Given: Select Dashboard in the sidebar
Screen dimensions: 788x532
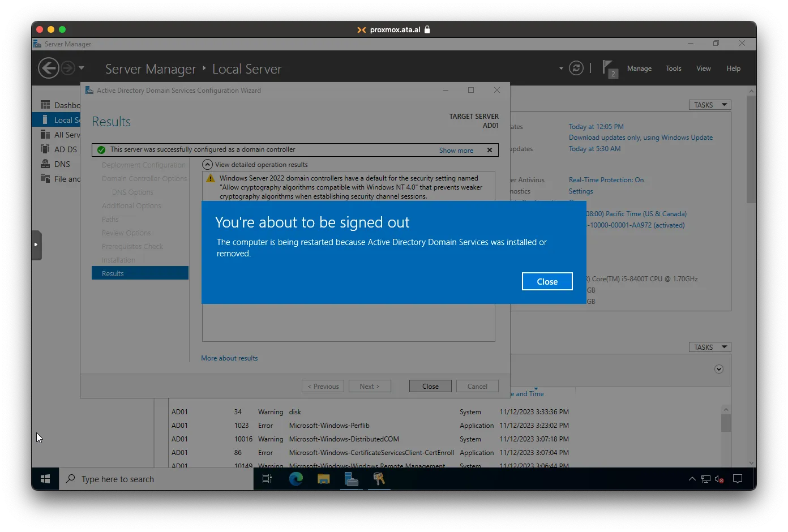Looking at the screenshot, I should tap(60, 105).
